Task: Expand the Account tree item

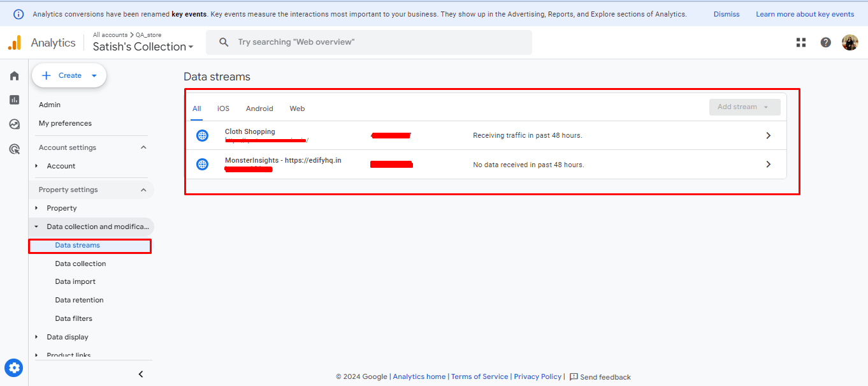Action: tap(36, 166)
